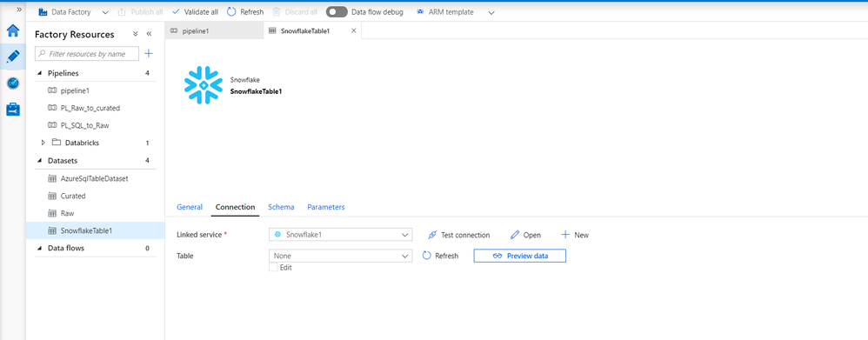Screen dimensions: 868x340
Task: Open the Schema tab
Action: (x=281, y=207)
